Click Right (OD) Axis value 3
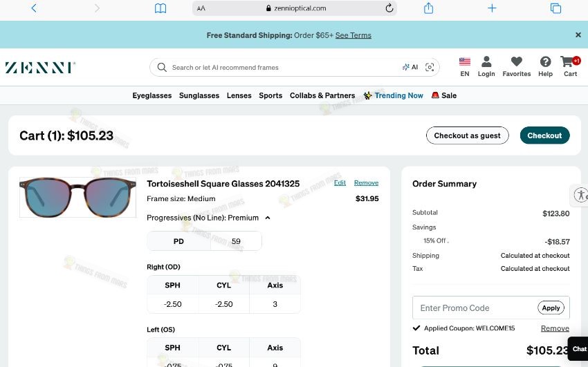Image resolution: width=588 pixels, height=367 pixels. 275,304
